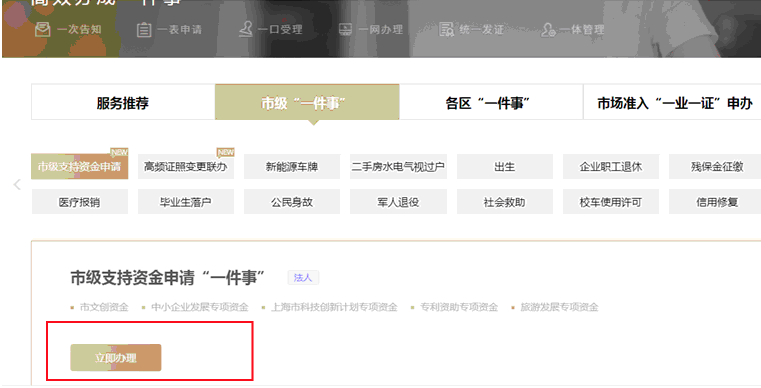Click the 一口受理 stamp icon
The height and width of the screenshot is (388, 761).
pyautogui.click(x=246, y=29)
